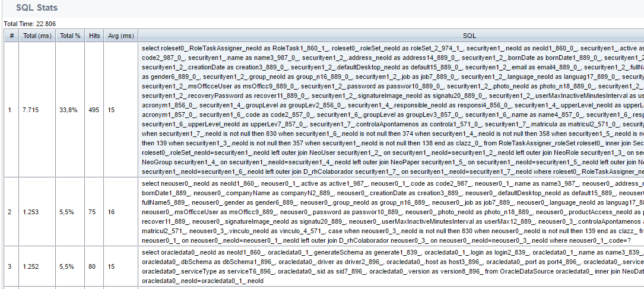Select the 80 hits cell
The image size is (644, 289).
pos(94,266)
